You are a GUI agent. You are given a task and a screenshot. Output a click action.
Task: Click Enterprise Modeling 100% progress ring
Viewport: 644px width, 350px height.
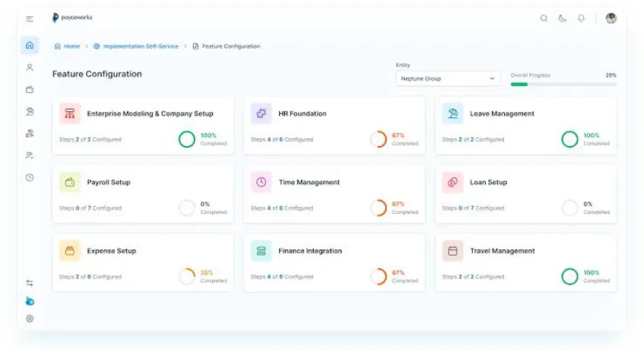coord(187,139)
